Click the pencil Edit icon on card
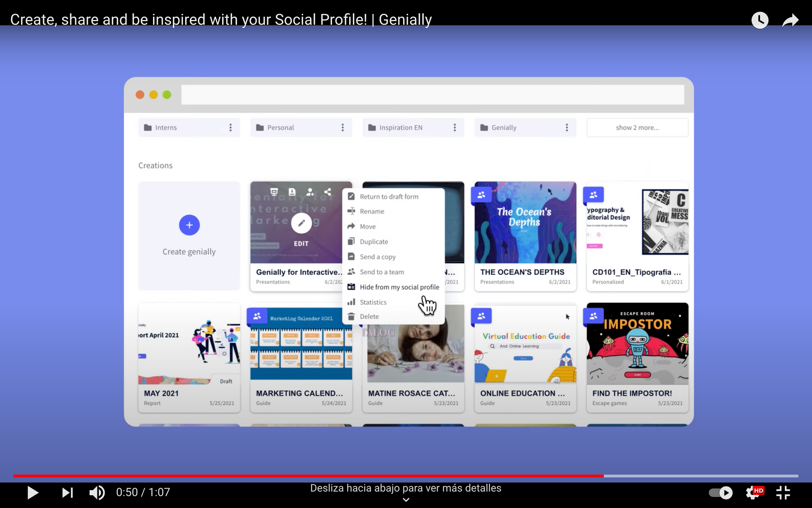The height and width of the screenshot is (508, 812). [x=301, y=223]
